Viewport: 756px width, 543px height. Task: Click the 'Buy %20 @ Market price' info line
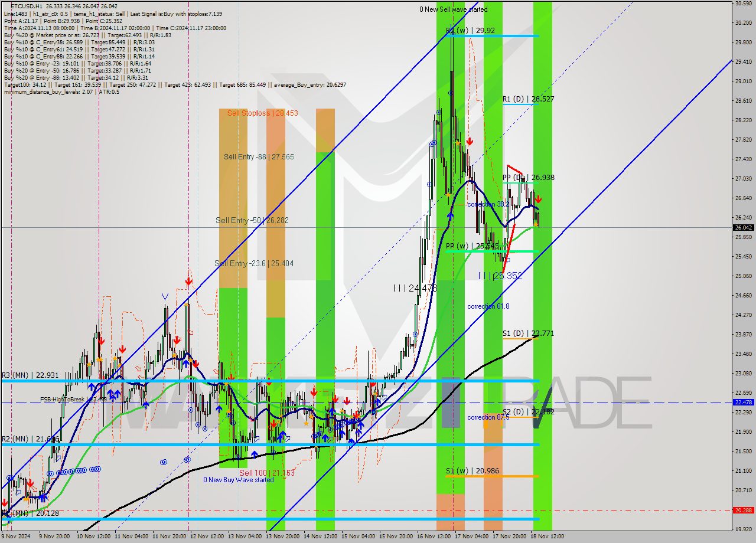[x=87, y=35]
